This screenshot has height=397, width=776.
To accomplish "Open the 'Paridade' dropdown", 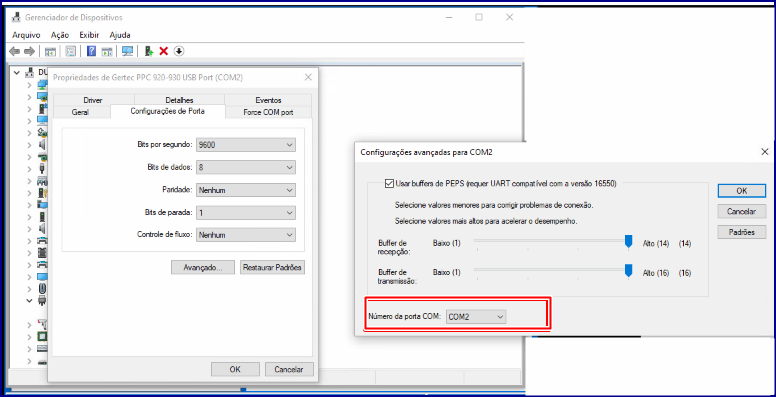I will [246, 190].
